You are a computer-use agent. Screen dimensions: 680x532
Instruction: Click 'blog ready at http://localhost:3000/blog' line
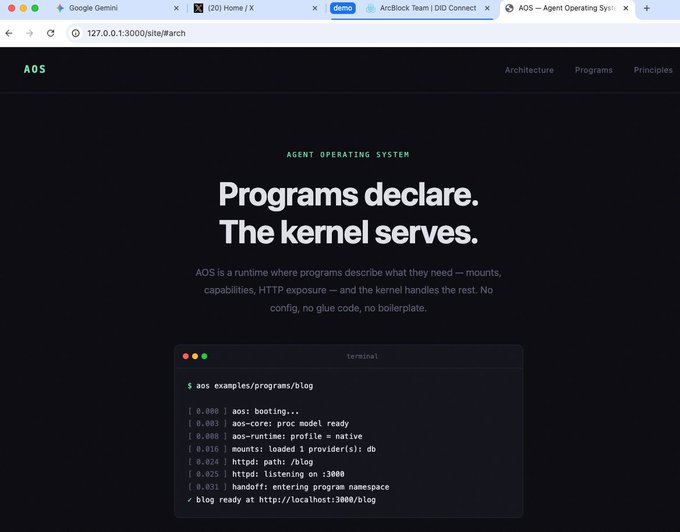click(286, 499)
